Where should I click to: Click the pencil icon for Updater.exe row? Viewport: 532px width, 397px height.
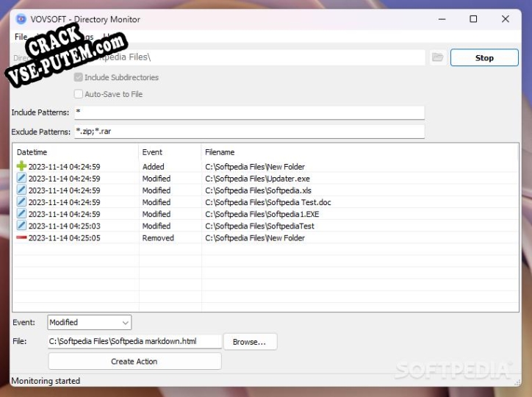21,178
